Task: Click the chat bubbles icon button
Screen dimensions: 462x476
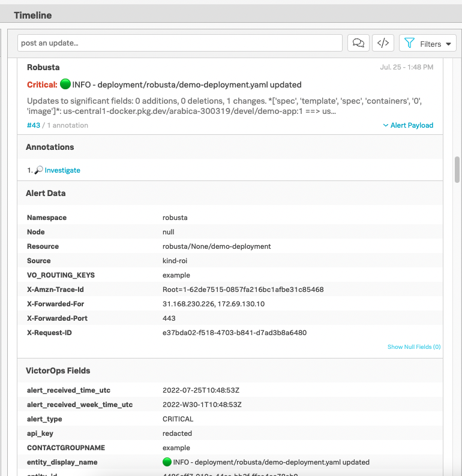Action: click(x=358, y=43)
